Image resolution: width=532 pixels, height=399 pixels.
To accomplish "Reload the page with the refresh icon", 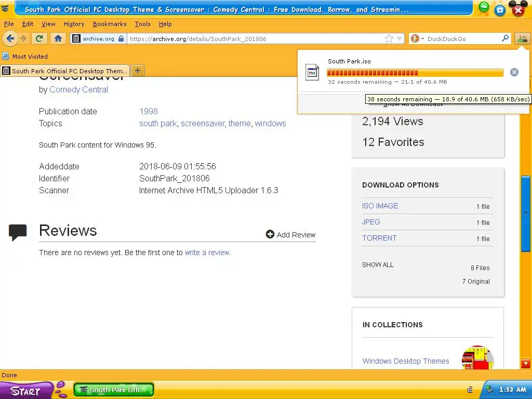I will click(x=39, y=38).
